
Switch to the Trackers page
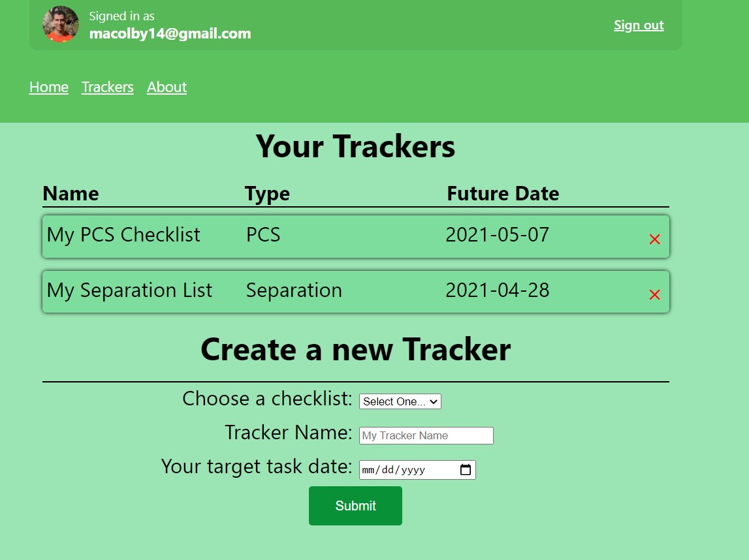[107, 87]
